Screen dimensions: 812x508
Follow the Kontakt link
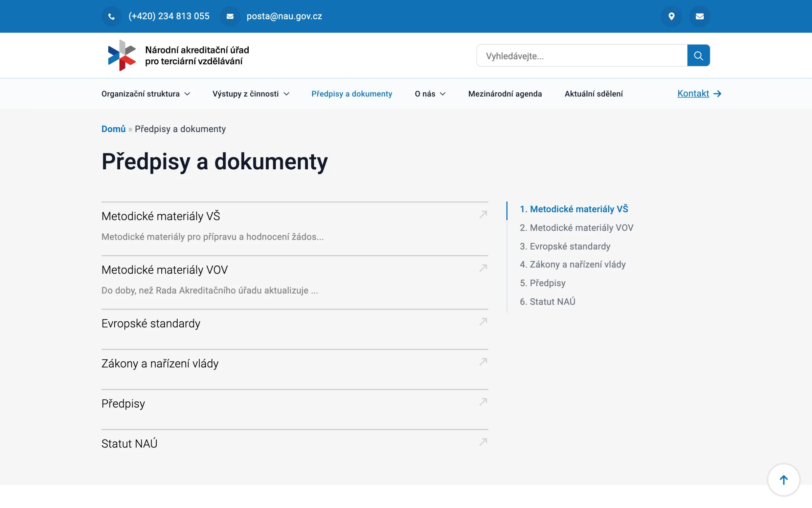point(693,93)
